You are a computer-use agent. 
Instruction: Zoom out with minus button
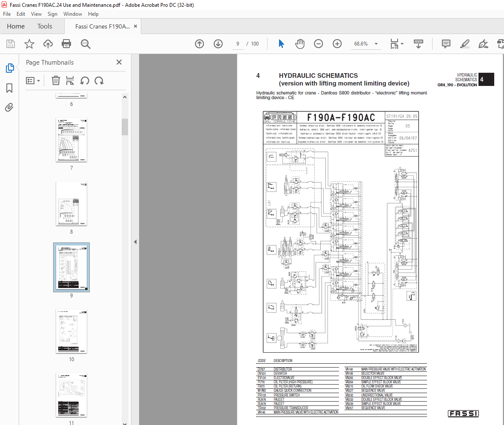click(x=318, y=44)
